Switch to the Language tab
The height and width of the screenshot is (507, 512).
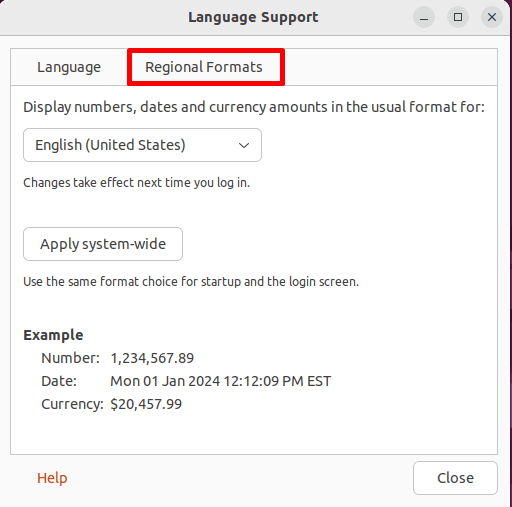(69, 67)
